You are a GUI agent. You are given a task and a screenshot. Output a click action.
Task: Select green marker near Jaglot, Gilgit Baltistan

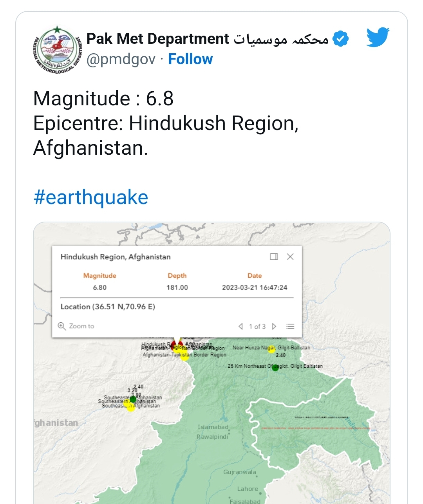tap(275, 367)
